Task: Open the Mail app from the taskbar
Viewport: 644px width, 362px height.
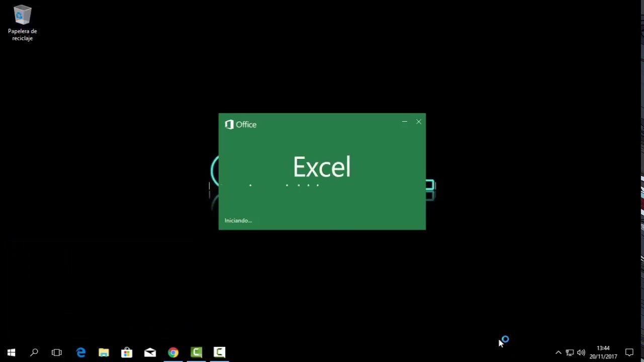Action: 150,352
